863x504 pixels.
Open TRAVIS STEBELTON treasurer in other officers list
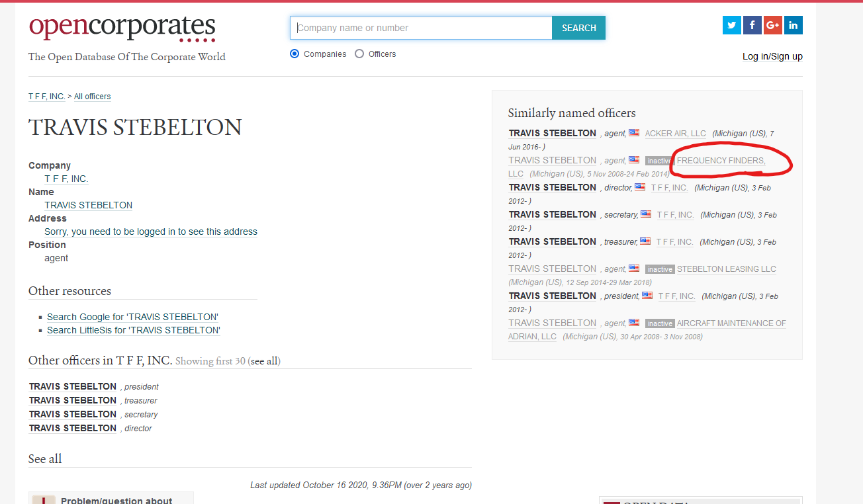73,400
